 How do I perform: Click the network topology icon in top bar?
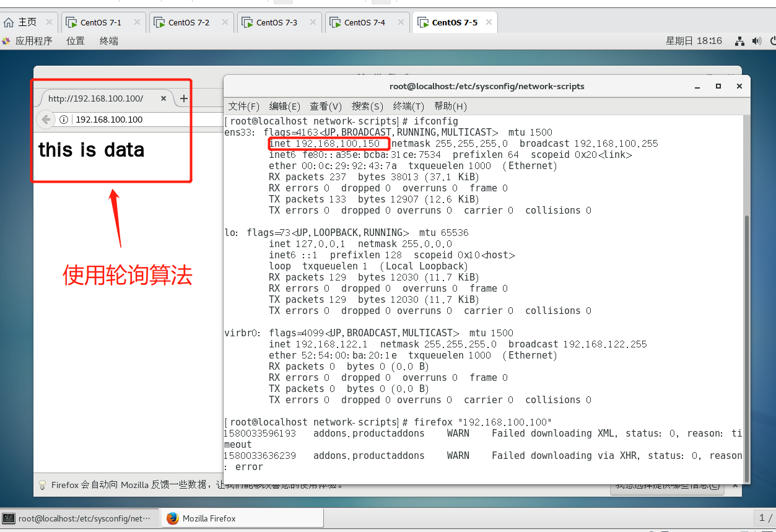coord(739,40)
